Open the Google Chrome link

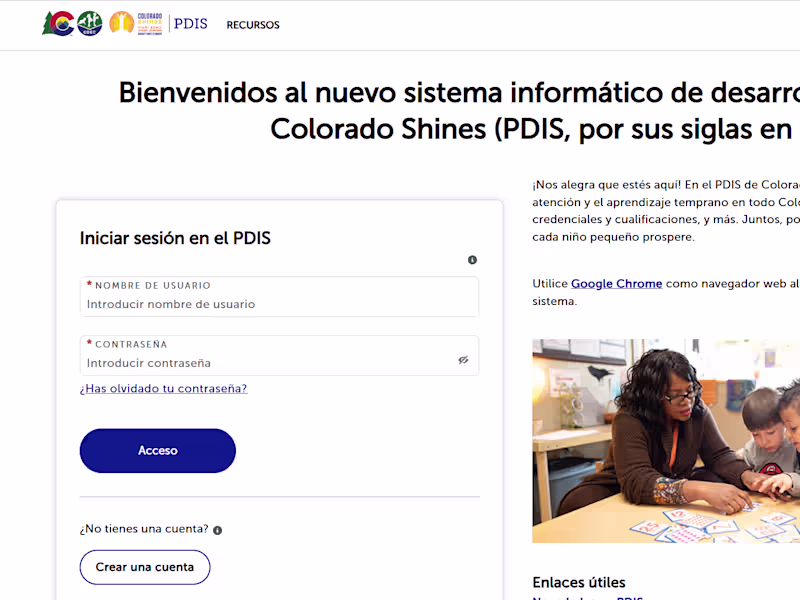tap(616, 284)
